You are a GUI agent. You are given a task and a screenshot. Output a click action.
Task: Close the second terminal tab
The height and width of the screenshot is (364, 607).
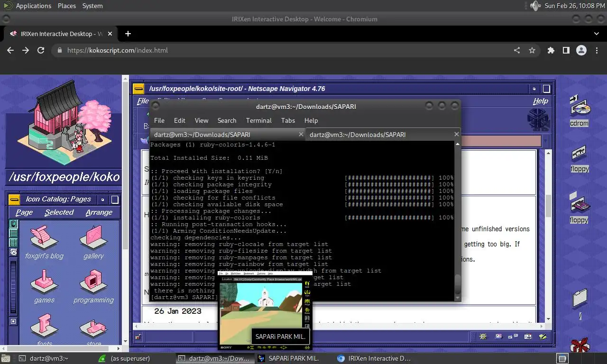[x=456, y=135]
